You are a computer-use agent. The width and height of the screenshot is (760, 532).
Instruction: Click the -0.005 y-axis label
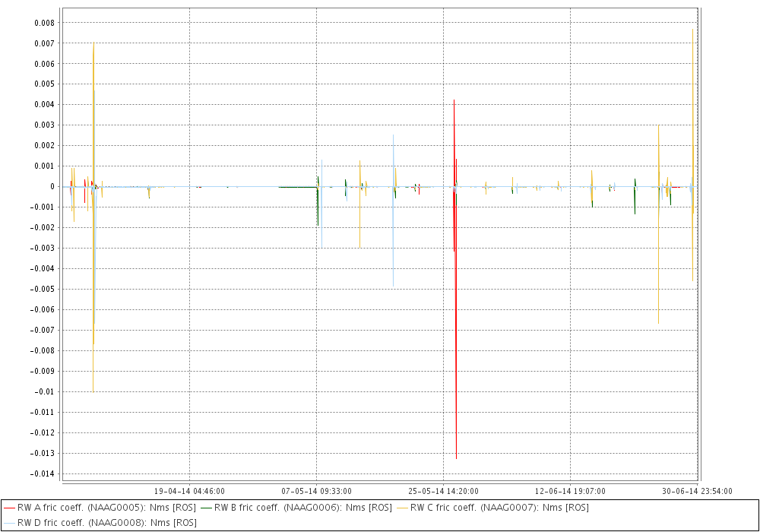pos(43,290)
